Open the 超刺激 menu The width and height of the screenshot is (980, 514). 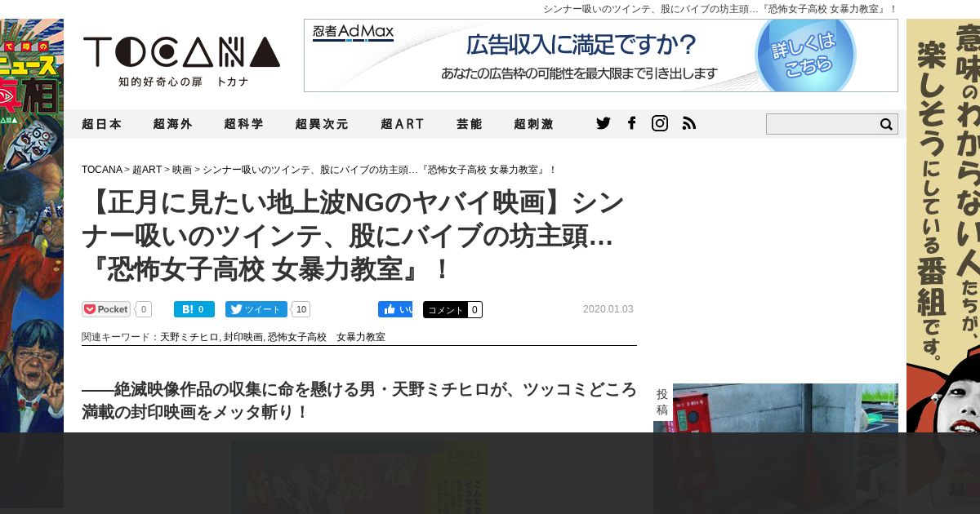point(534,124)
